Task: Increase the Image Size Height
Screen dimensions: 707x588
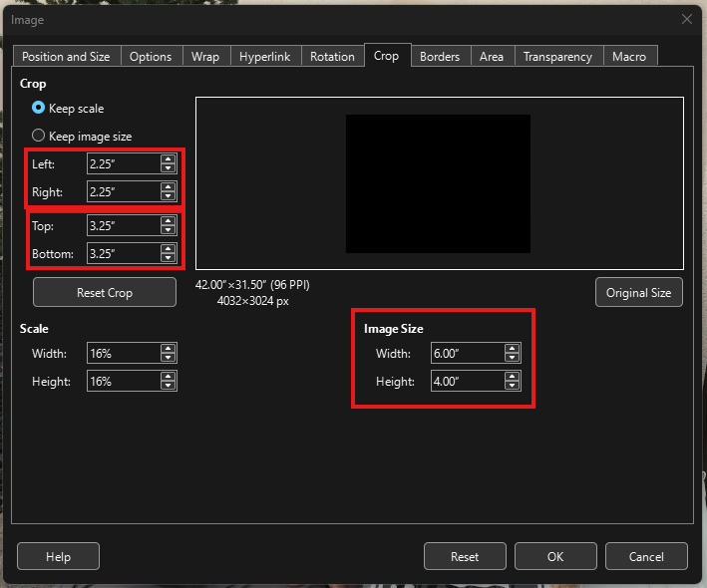Action: (x=512, y=377)
